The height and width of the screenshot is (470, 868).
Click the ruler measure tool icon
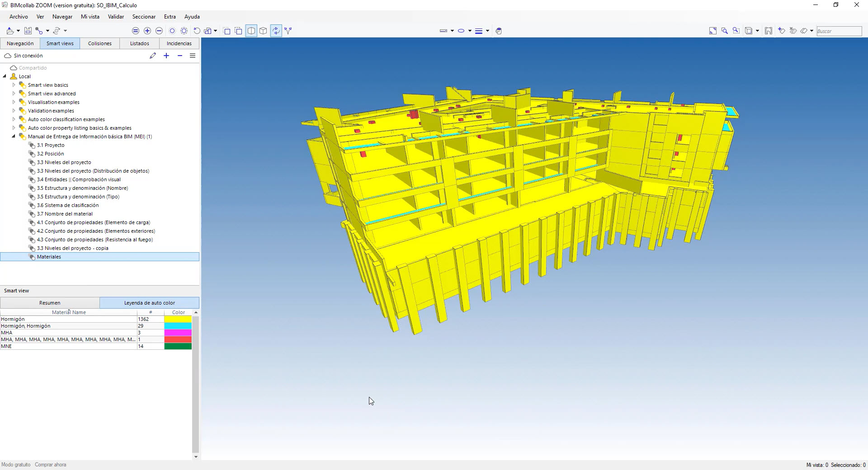click(443, 31)
